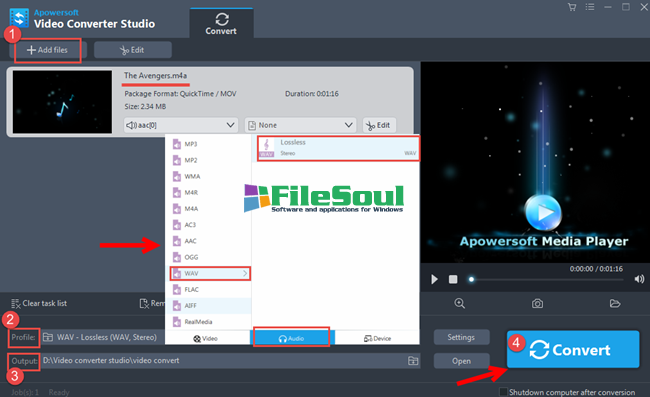Take a snapshot with camera icon
This screenshot has width=650, height=397.
point(537,303)
